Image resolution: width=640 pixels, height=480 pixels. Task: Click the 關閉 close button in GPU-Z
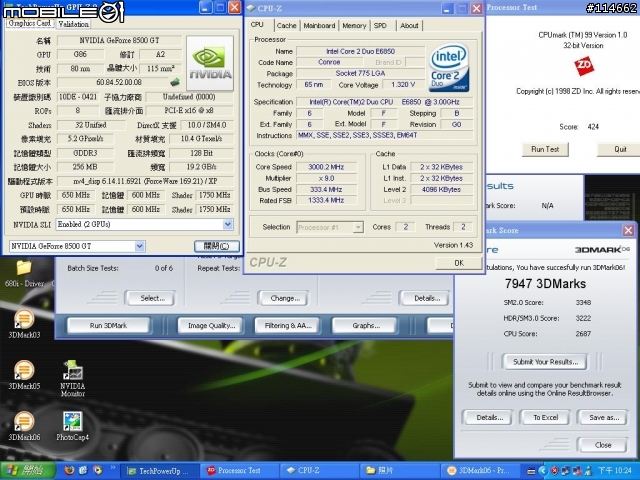click(x=216, y=246)
